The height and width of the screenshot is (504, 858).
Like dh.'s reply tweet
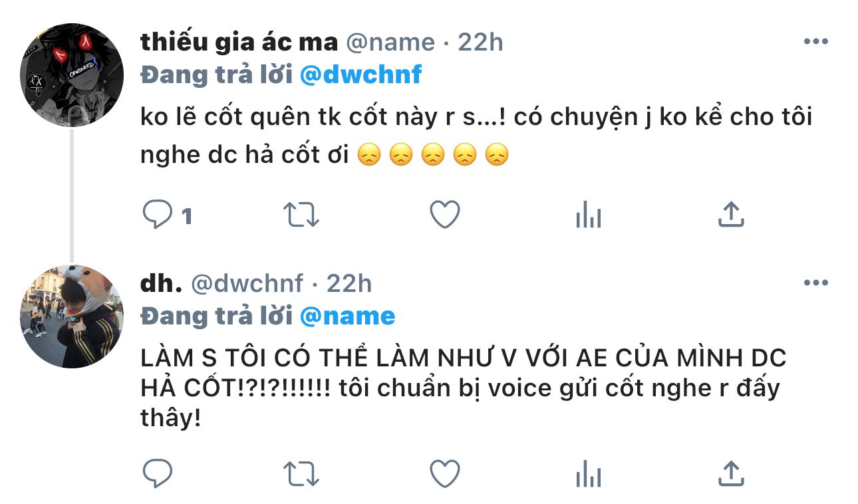[x=445, y=474]
